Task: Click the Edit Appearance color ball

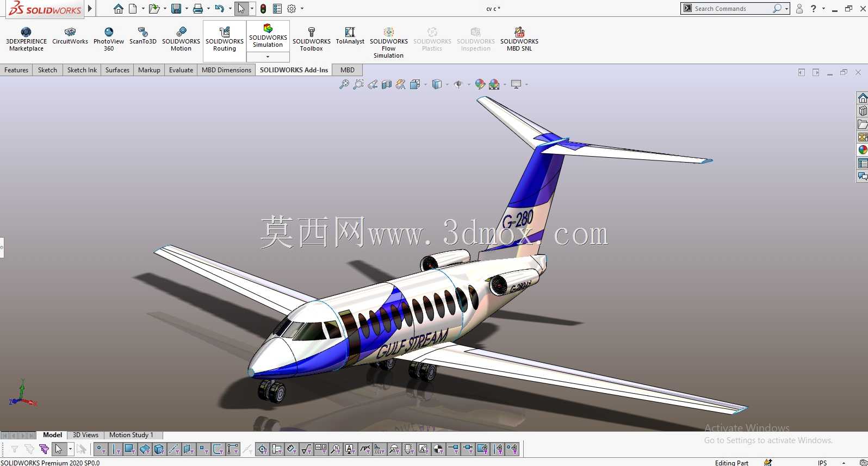Action: pos(480,84)
